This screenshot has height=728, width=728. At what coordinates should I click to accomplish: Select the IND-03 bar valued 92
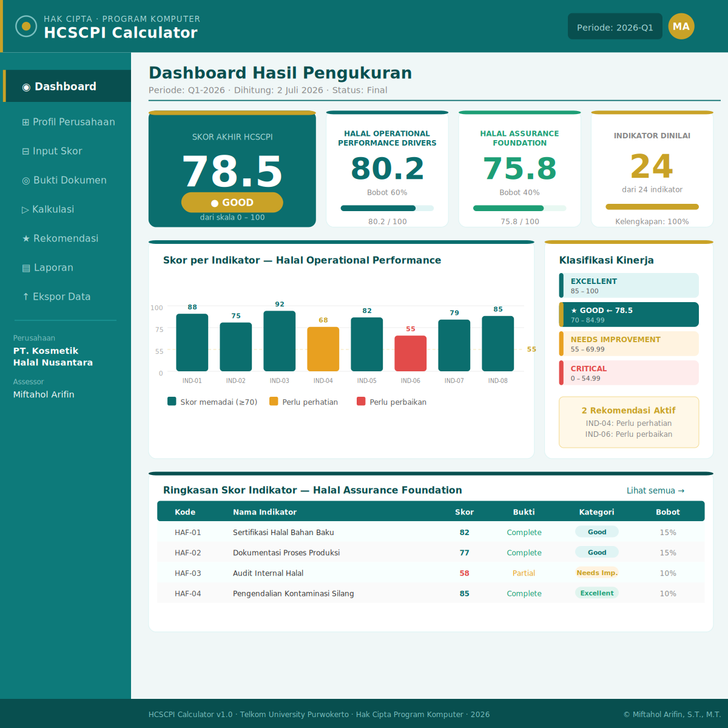(280, 341)
